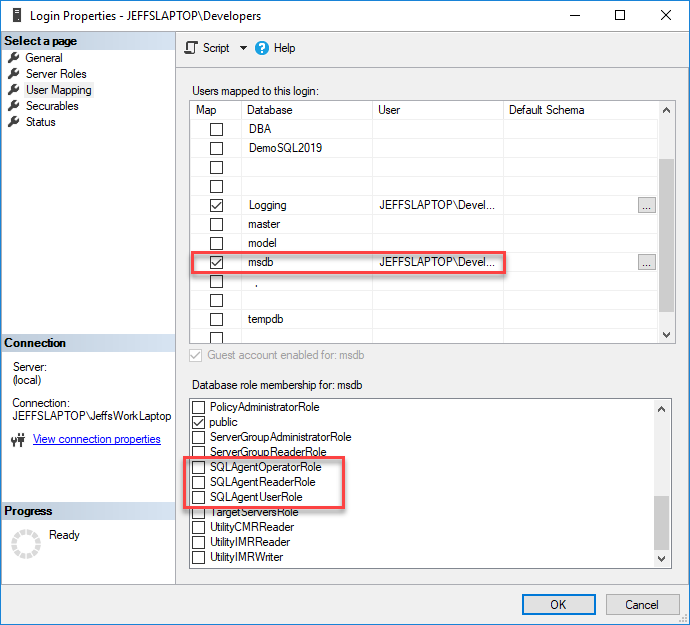Enable UtilityCMRReader membership
This screenshot has width=690, height=625.
(198, 527)
